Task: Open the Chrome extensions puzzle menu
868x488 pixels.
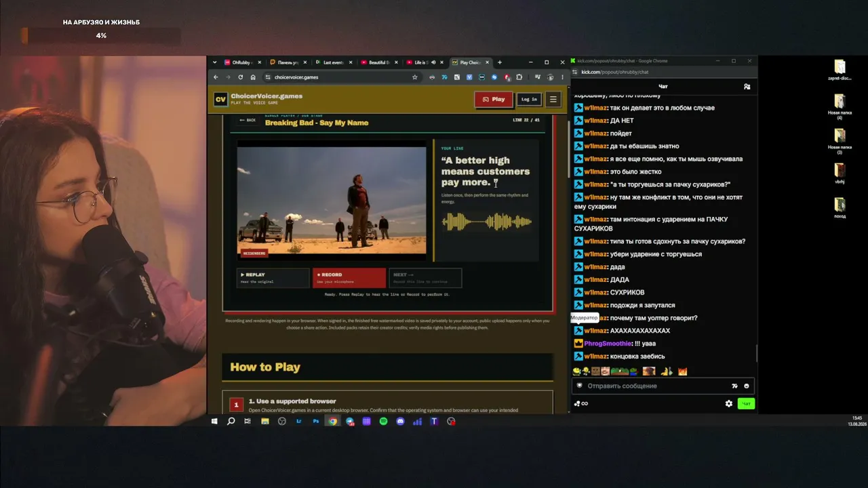Action: 519,77
